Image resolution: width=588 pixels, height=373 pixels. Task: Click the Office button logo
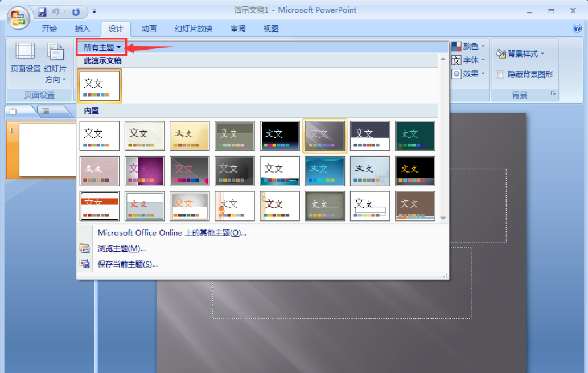18,17
